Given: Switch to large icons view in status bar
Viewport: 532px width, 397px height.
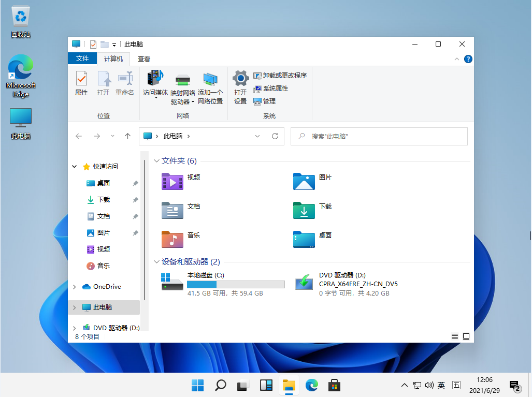Looking at the screenshot, I should pyautogui.click(x=466, y=336).
